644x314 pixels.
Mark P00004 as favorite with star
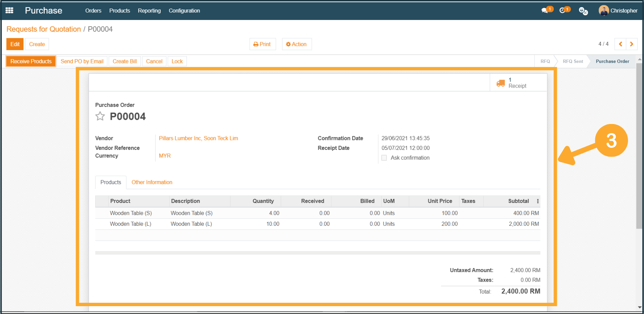100,116
